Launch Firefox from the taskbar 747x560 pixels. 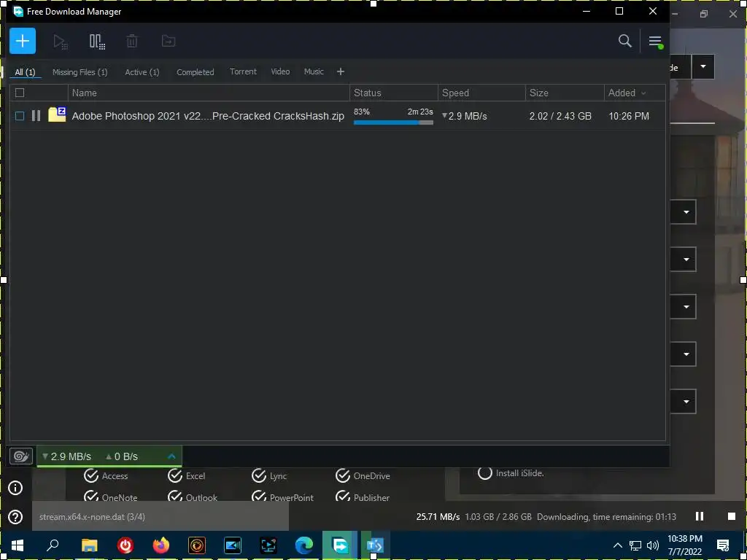(161, 545)
